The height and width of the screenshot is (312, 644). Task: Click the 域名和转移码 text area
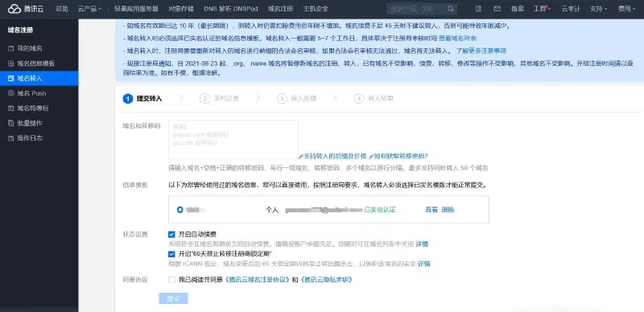tap(233, 140)
